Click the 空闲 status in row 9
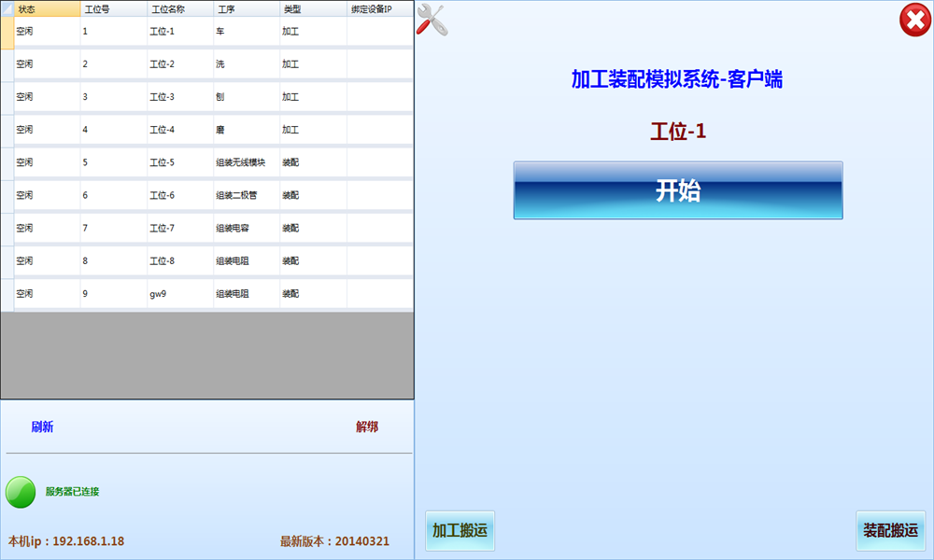 [47, 293]
